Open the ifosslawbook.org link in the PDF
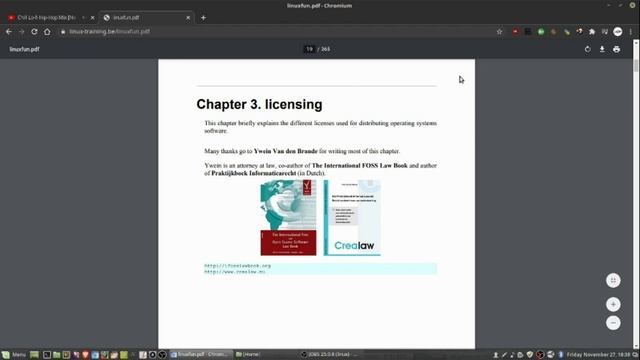The height and width of the screenshot is (360, 640). coord(238,266)
